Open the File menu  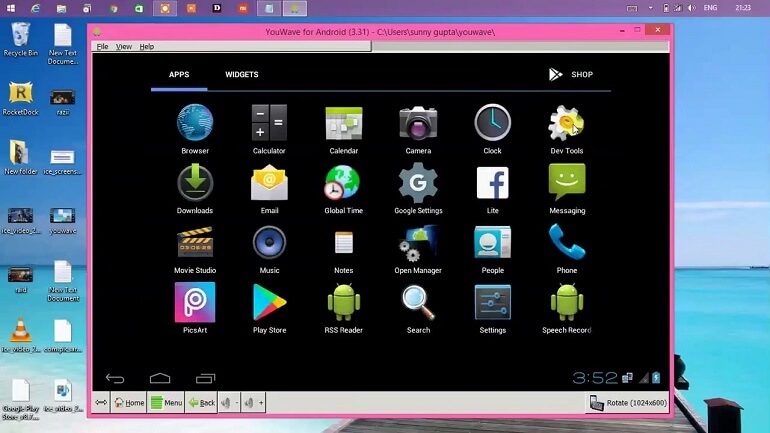click(x=102, y=47)
